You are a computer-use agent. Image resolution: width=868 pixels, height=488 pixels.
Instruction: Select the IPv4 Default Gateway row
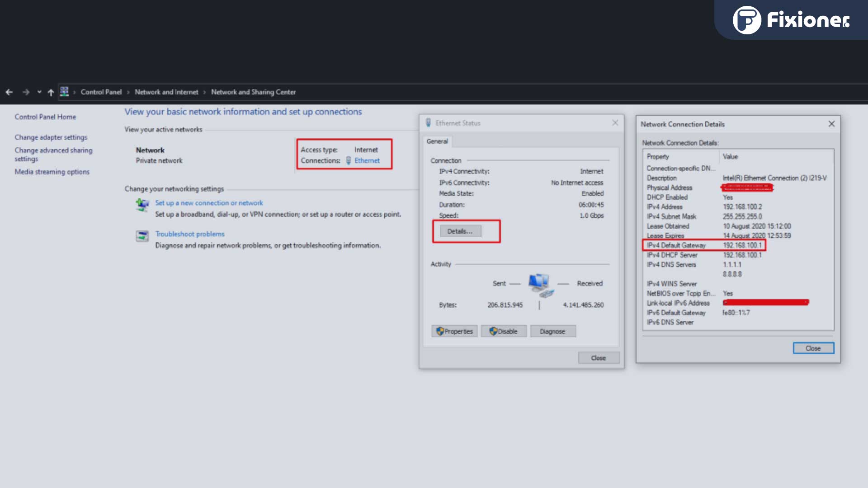pyautogui.click(x=738, y=245)
